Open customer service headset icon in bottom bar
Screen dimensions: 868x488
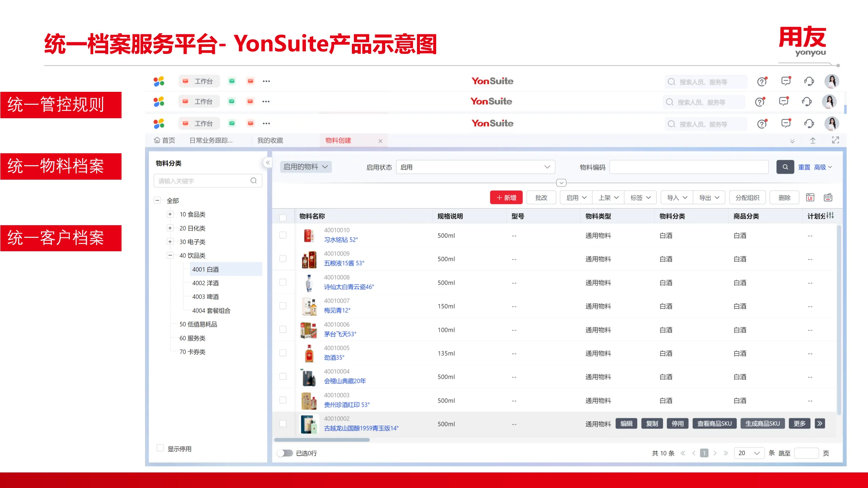point(809,124)
